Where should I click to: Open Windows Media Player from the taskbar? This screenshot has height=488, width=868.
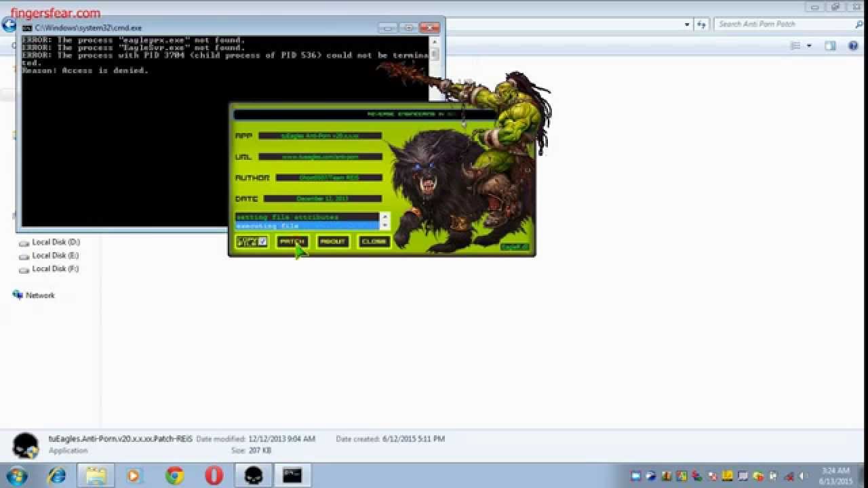click(134, 476)
